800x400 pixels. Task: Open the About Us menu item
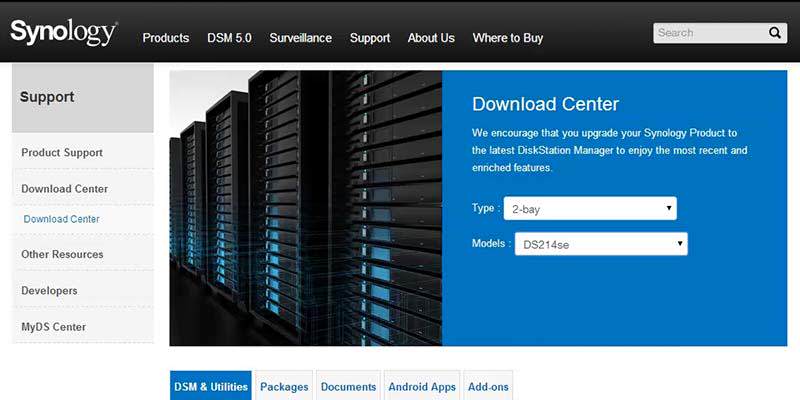(431, 38)
